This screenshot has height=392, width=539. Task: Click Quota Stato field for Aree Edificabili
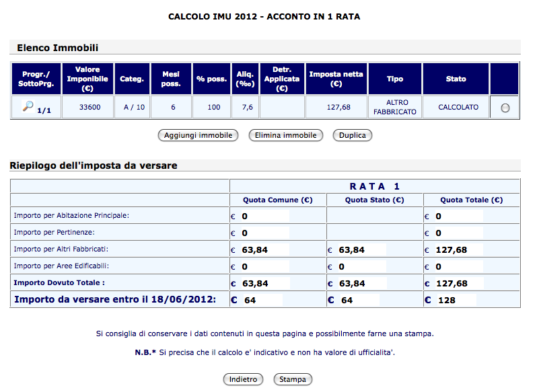(361, 266)
